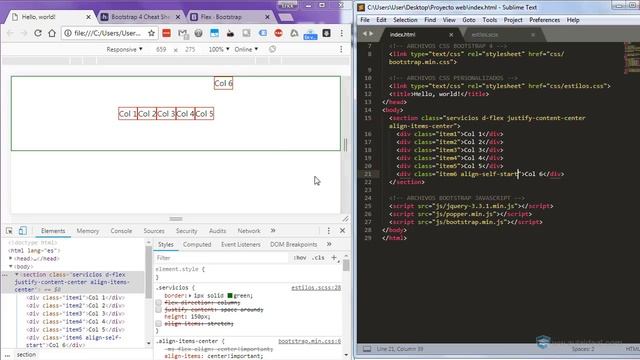Screen dimensions: 640x360
Task: Click the grey globe extension icon
Action: (198, 33)
